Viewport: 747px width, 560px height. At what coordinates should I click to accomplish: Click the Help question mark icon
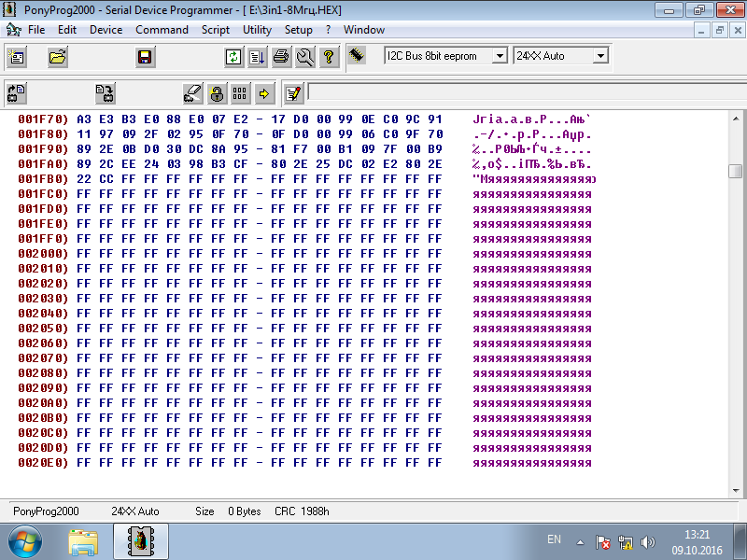[x=328, y=58]
